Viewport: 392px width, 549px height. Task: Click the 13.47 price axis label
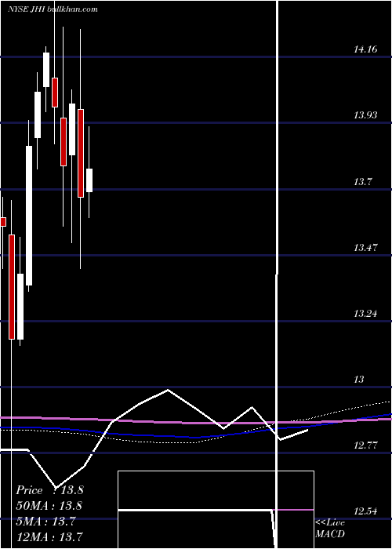click(x=365, y=248)
